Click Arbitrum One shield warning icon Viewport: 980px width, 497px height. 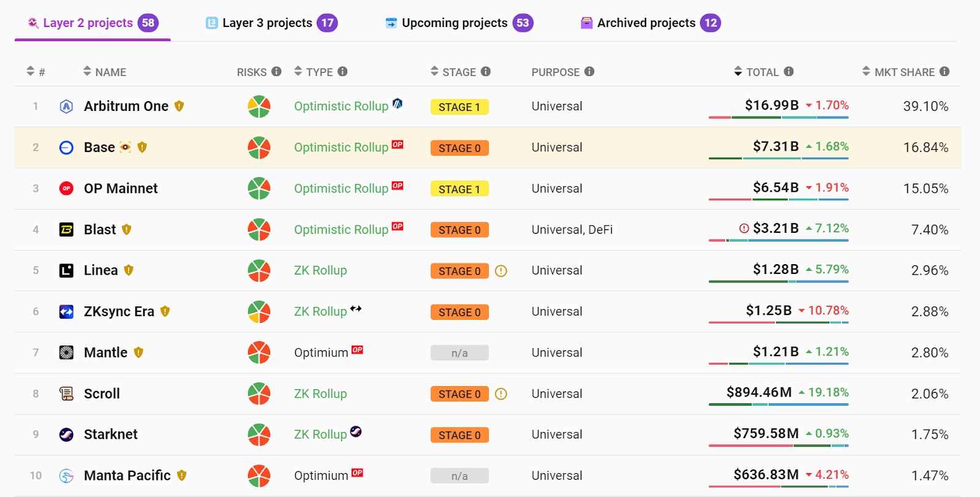179,106
